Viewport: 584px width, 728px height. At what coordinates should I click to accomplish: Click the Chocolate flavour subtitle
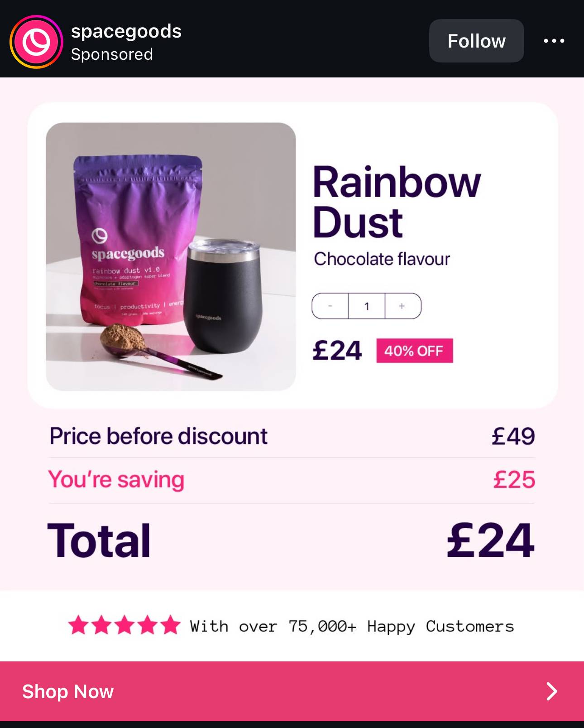tap(382, 259)
